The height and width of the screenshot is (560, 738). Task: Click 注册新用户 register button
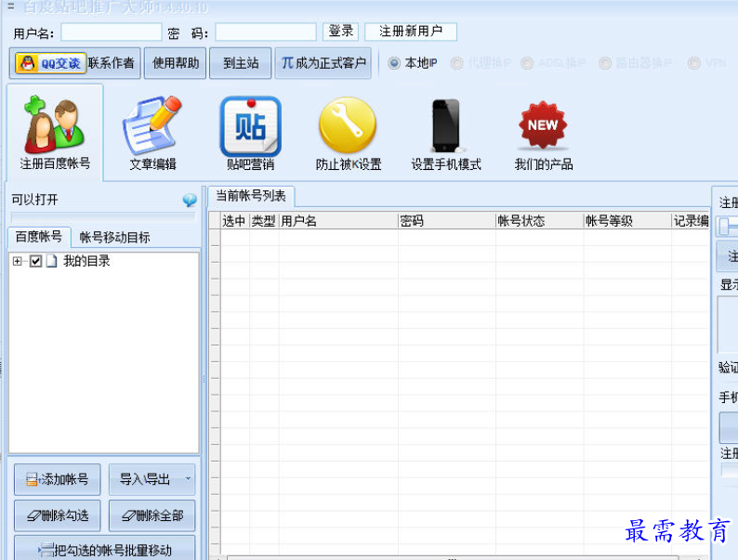click(411, 32)
